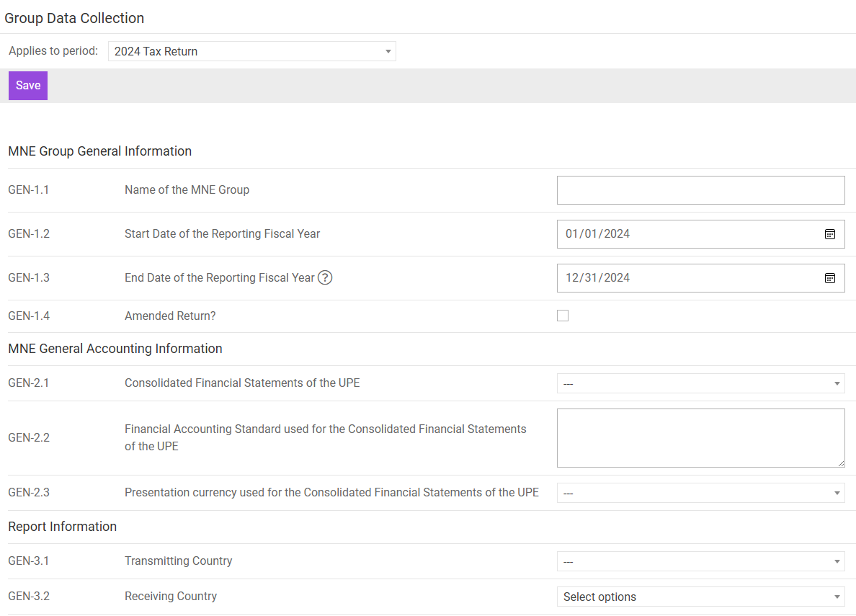
Task: Click the Save button
Action: [x=28, y=86]
